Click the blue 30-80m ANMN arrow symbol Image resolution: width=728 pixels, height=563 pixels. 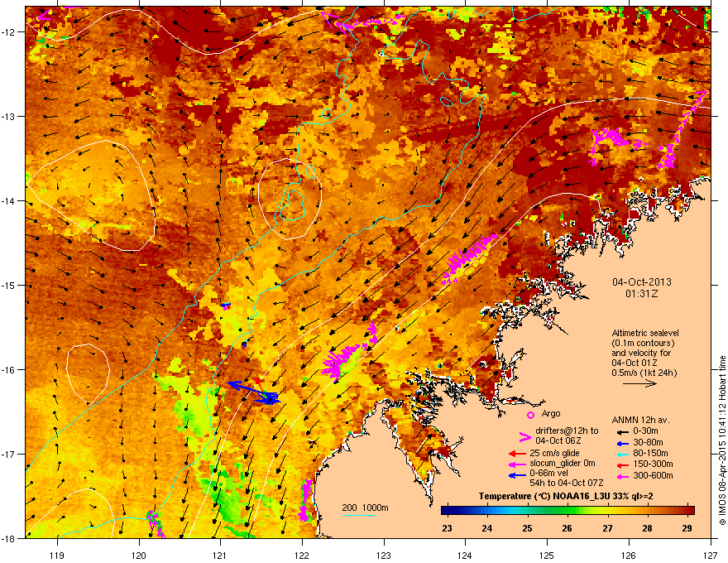point(622,444)
